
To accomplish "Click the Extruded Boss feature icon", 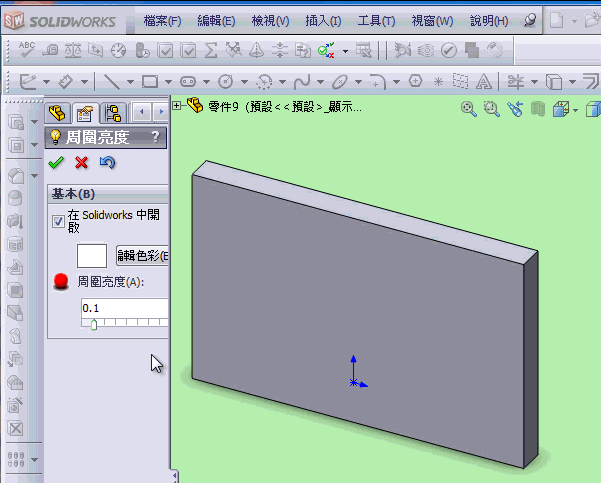I will point(16,122).
